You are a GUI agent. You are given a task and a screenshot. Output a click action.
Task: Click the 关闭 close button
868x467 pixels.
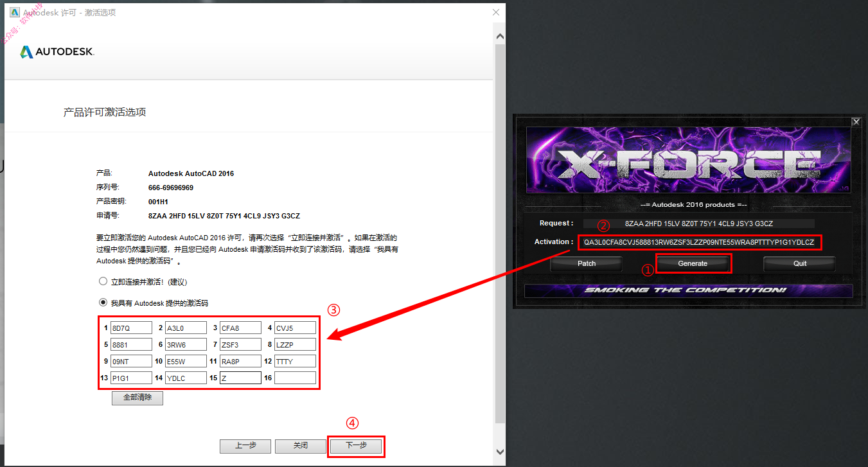tap(300, 446)
